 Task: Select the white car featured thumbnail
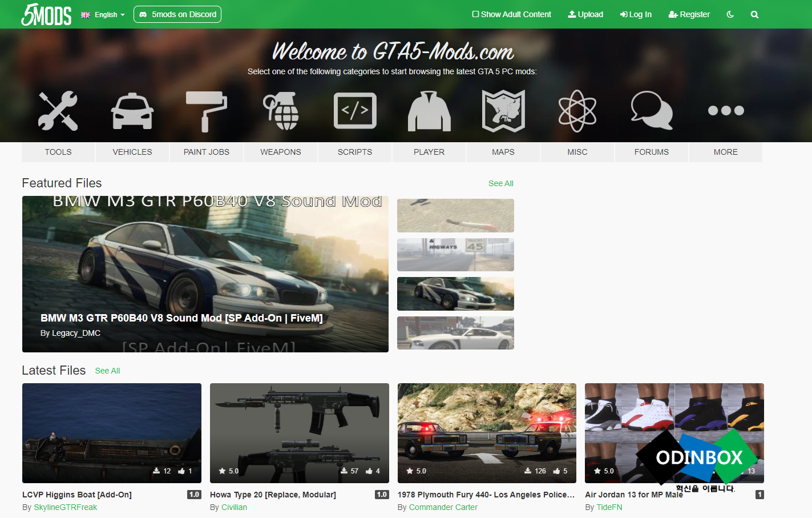coord(455,333)
